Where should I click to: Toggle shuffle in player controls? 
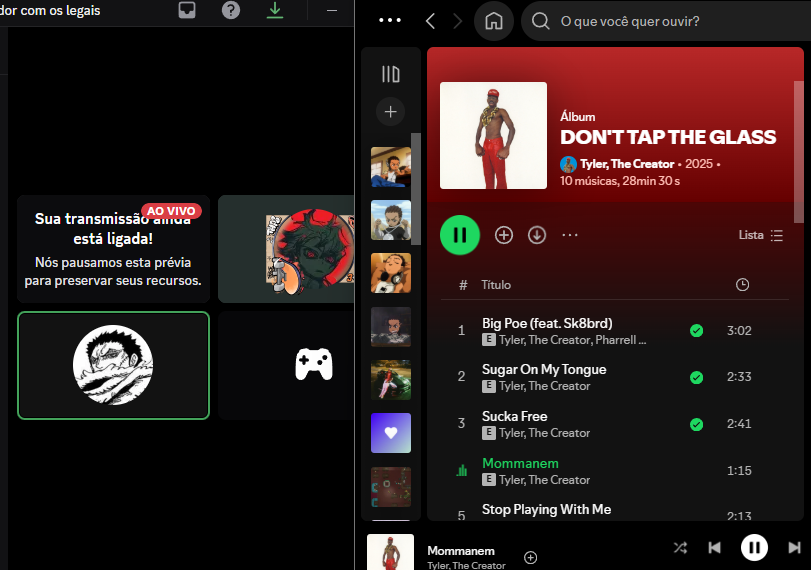point(680,548)
